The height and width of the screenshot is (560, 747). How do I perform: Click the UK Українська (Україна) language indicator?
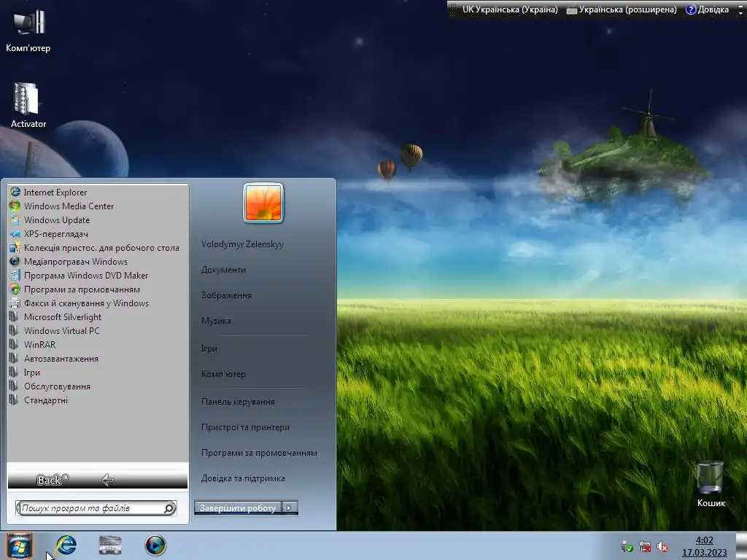pyautogui.click(x=510, y=9)
